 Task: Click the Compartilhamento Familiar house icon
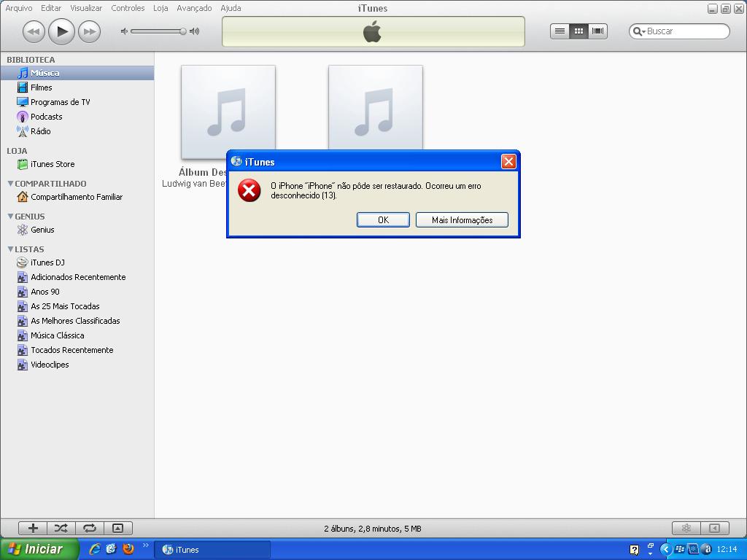23,197
